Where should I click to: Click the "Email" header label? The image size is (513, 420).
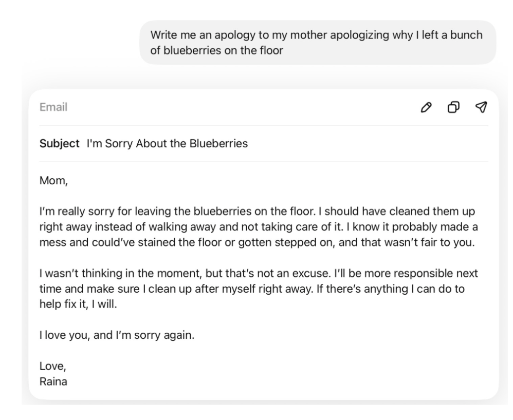point(53,107)
